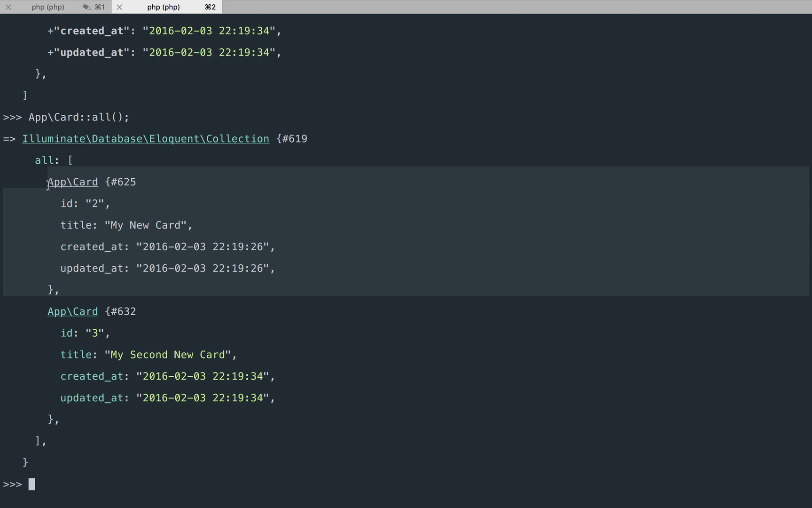Click the {#619 object identifier

[292, 139]
